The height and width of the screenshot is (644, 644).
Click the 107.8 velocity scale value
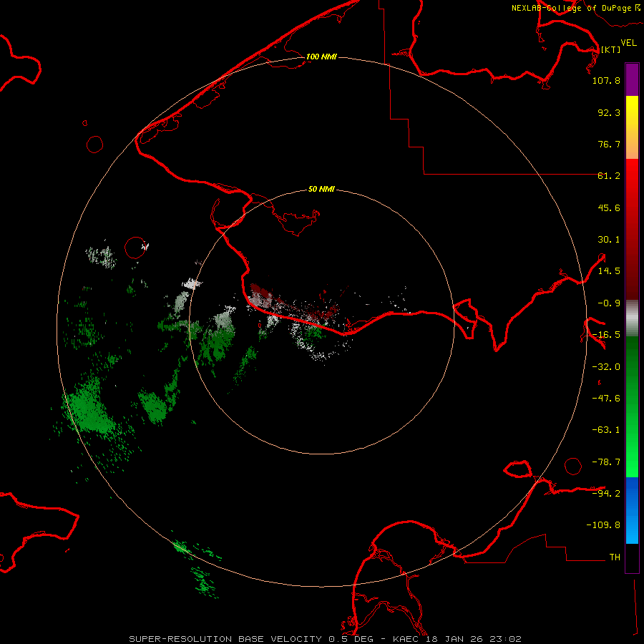(606, 80)
